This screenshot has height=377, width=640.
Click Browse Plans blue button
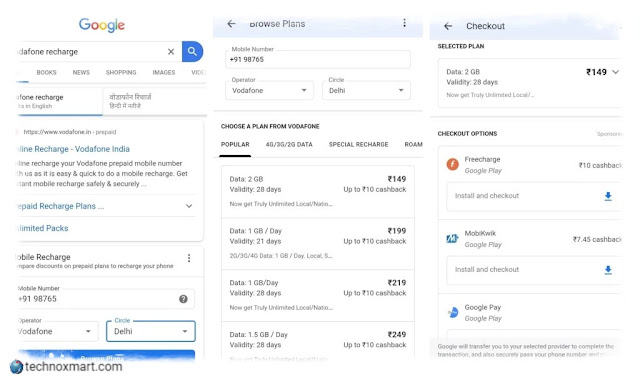(x=106, y=356)
